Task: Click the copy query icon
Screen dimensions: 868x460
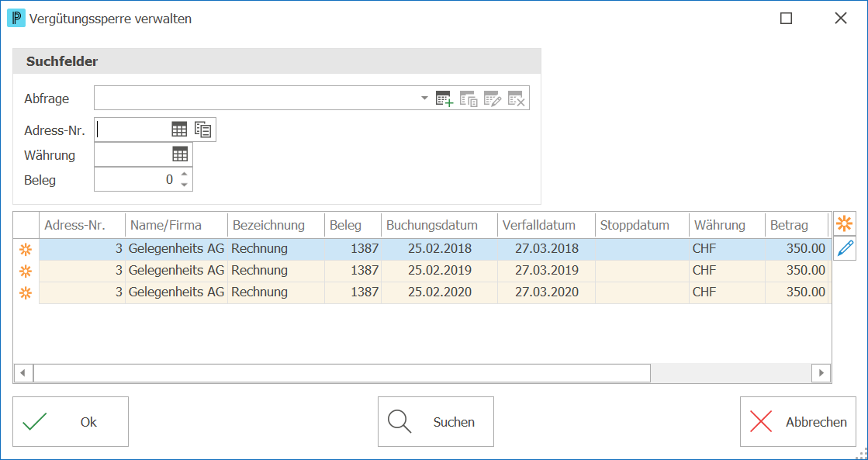Action: [469, 99]
